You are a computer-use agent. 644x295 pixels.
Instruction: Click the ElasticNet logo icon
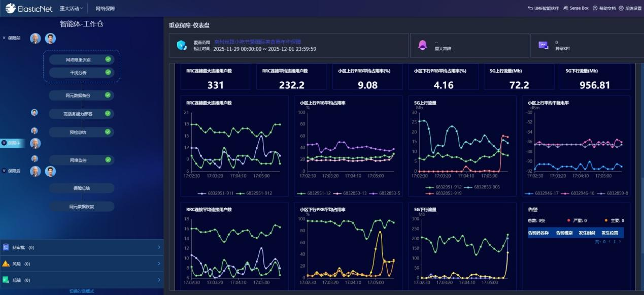pos(11,8)
